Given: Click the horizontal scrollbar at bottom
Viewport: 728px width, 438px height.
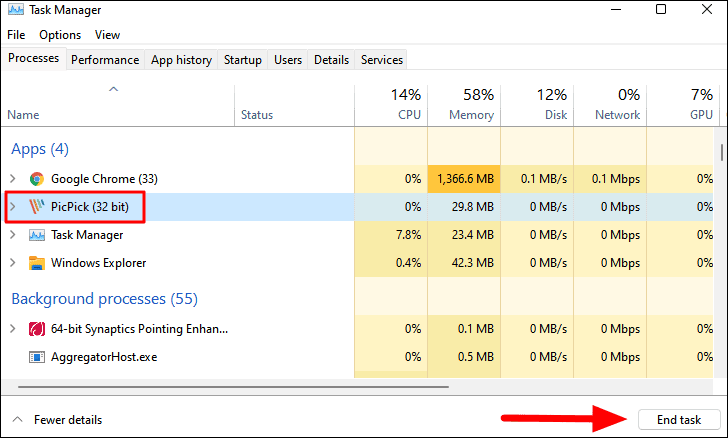Looking at the screenshot, I should tap(234, 386).
